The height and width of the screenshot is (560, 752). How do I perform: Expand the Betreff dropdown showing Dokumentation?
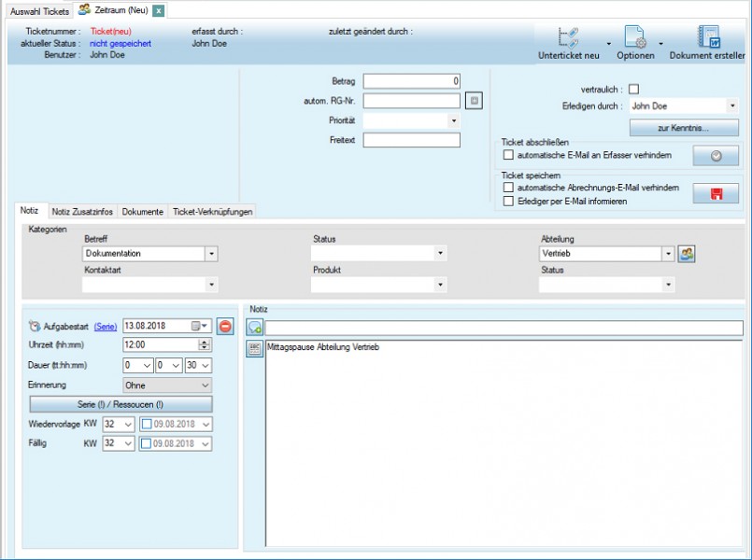point(211,254)
